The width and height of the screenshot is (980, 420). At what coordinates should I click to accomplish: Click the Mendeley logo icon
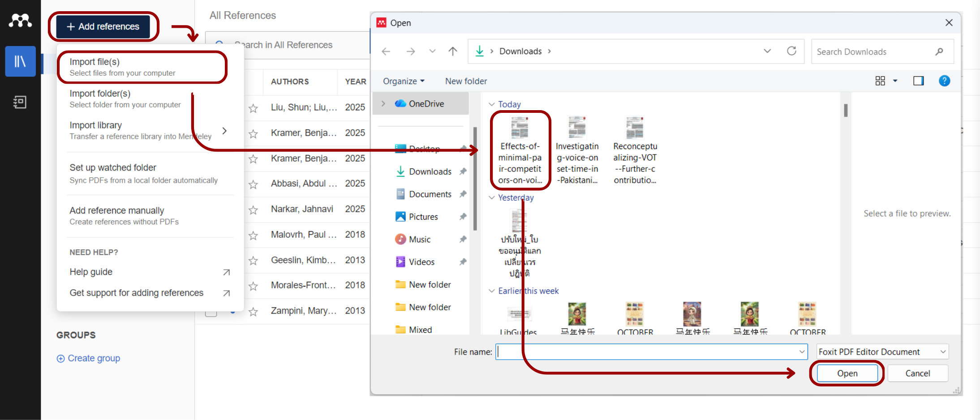(x=20, y=20)
